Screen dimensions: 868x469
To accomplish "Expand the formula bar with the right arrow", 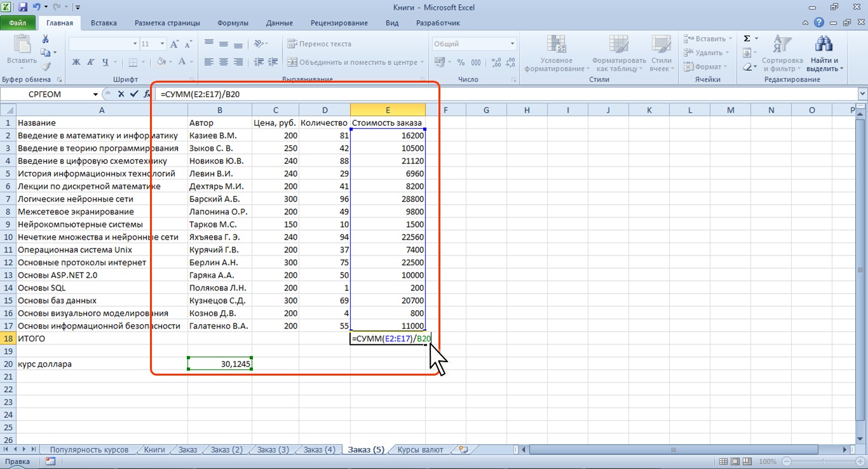I will click(862, 94).
